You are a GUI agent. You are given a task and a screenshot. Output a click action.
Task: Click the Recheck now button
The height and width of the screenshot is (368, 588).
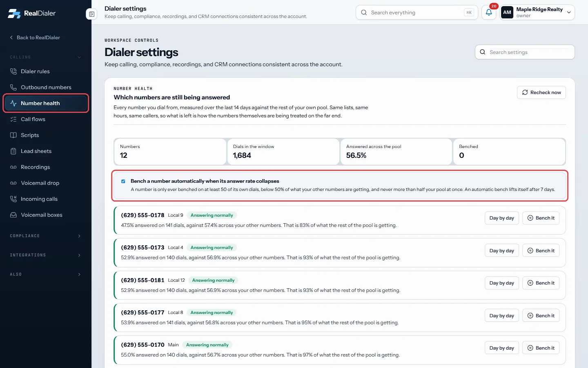click(x=541, y=92)
